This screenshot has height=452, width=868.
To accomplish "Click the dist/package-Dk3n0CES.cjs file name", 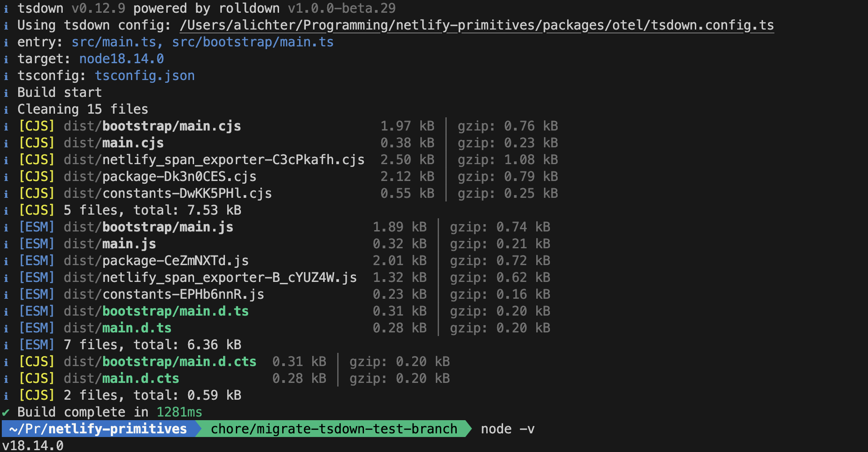I will (160, 176).
